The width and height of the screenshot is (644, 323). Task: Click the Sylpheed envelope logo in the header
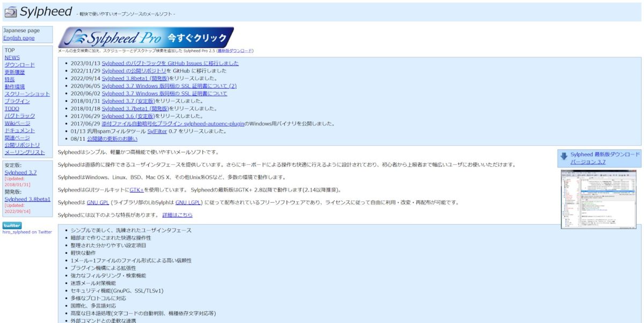click(11, 12)
